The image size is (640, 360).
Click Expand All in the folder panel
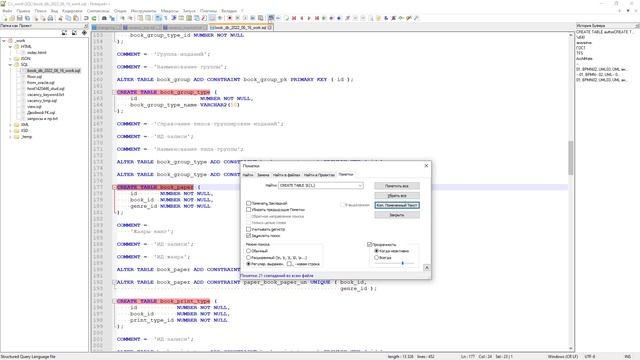64,33
